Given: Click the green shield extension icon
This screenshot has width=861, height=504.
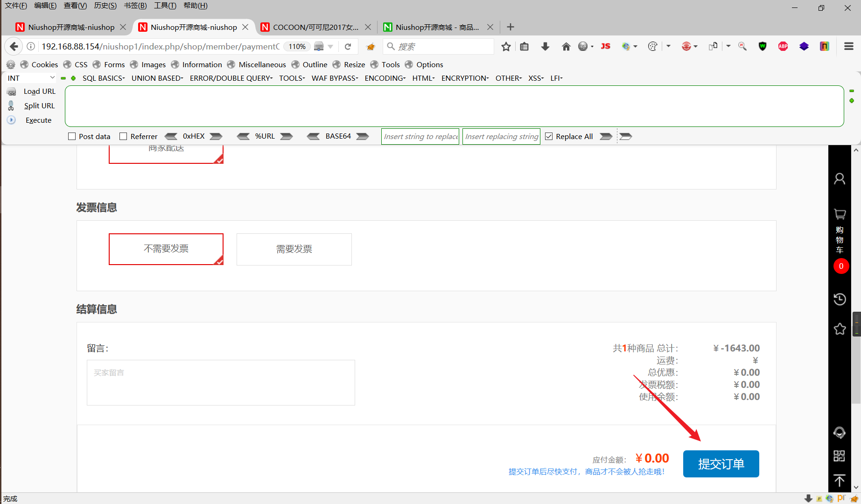Looking at the screenshot, I should click(x=763, y=46).
